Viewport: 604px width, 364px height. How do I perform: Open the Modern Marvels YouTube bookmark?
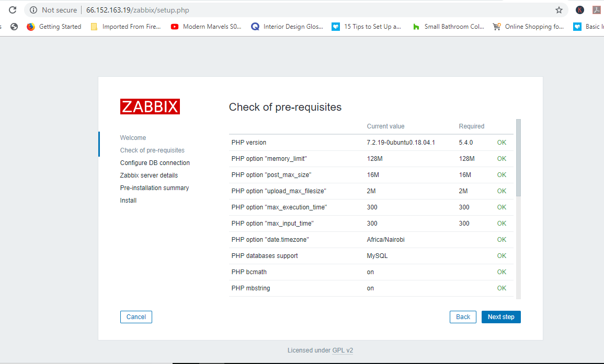(x=206, y=27)
